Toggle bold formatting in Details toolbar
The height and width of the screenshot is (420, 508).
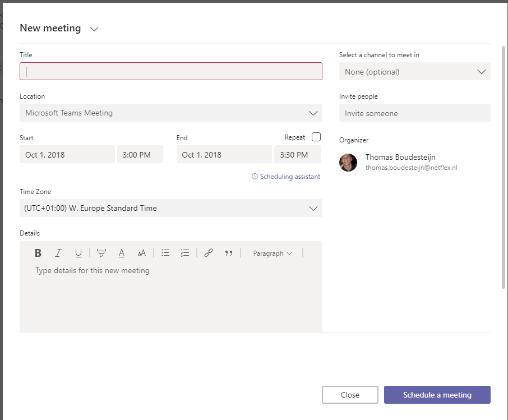click(x=38, y=253)
